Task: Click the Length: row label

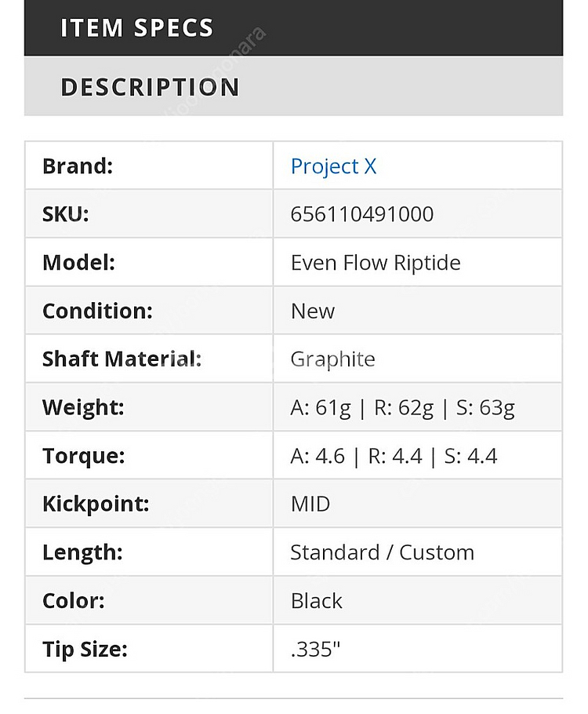Action: point(83,553)
